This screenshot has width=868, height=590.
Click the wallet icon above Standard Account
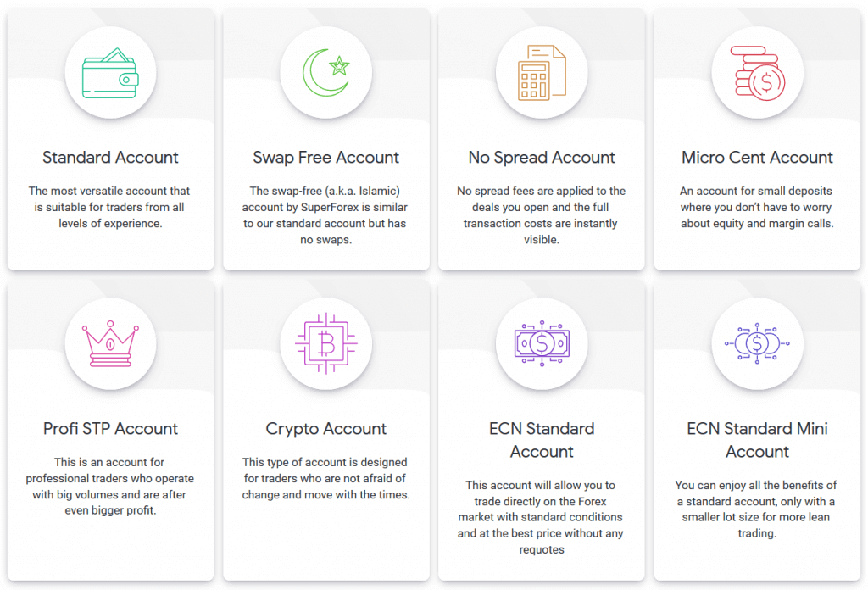pyautogui.click(x=110, y=73)
